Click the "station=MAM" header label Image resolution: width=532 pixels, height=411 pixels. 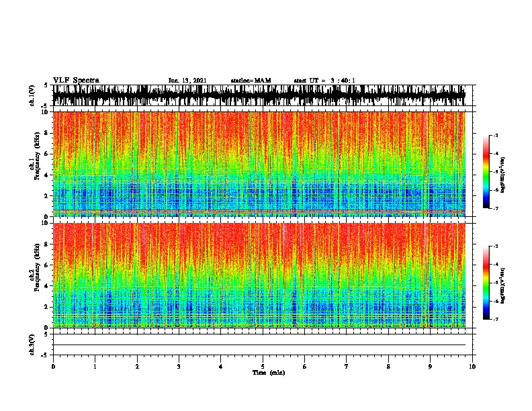tap(251, 81)
